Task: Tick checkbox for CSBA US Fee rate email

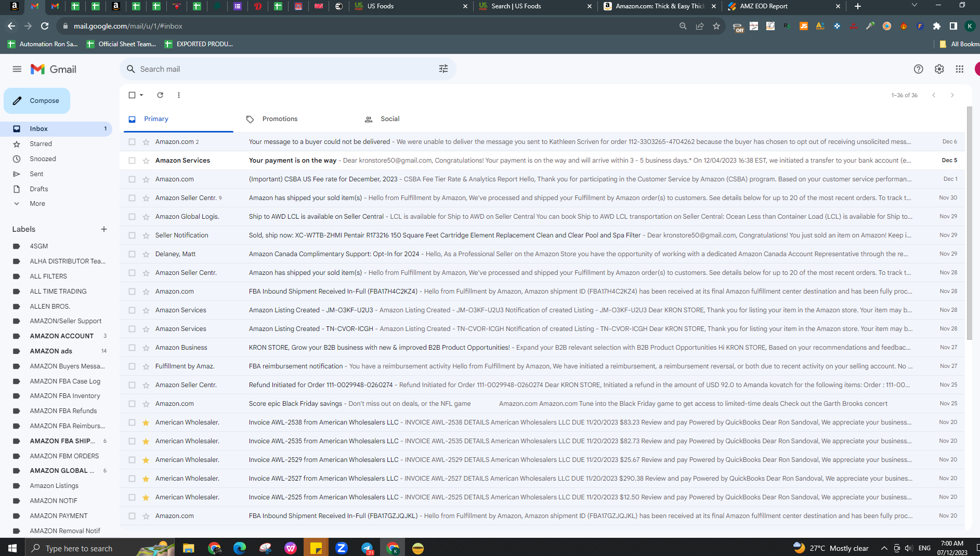Action: pyautogui.click(x=132, y=179)
